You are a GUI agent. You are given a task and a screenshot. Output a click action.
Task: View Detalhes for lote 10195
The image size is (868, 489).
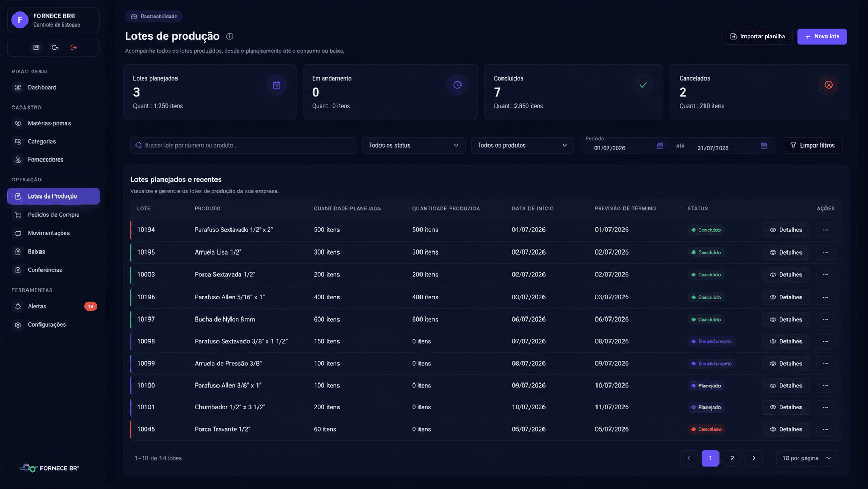(x=786, y=252)
